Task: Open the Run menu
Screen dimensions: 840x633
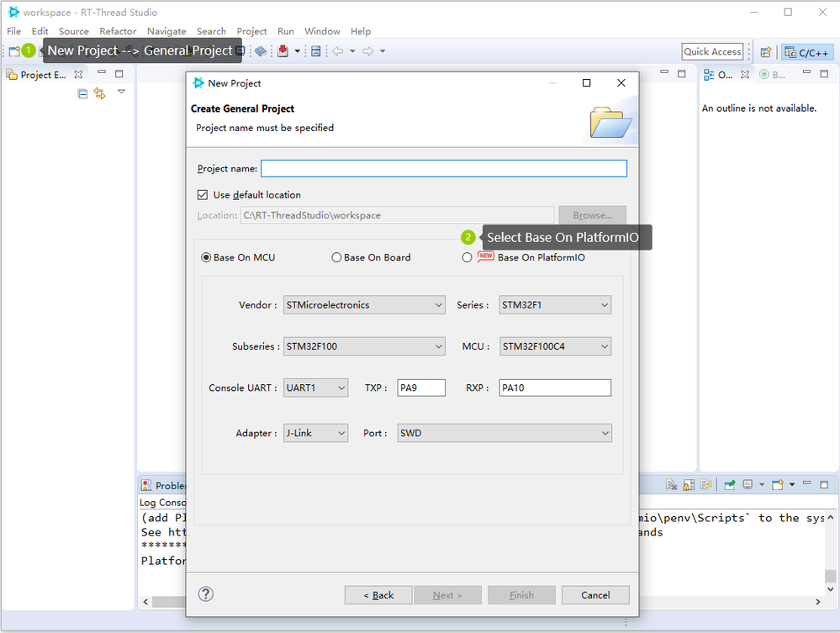Action: (286, 31)
